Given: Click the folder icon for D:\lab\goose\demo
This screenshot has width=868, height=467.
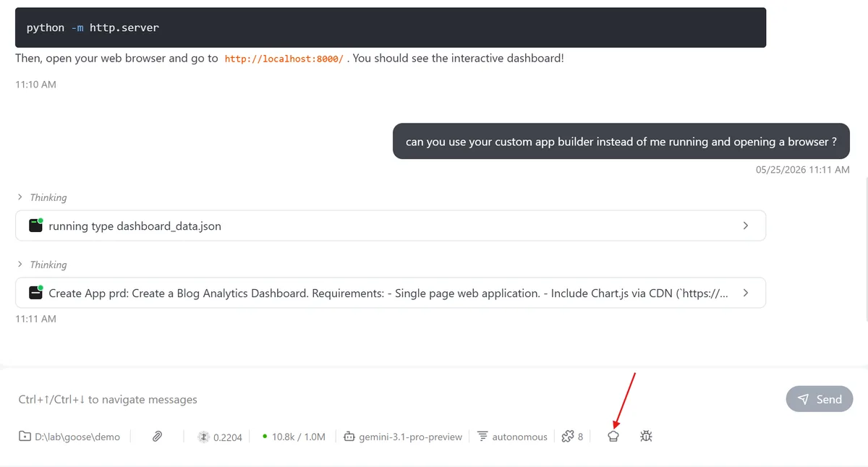Looking at the screenshot, I should 25,437.
